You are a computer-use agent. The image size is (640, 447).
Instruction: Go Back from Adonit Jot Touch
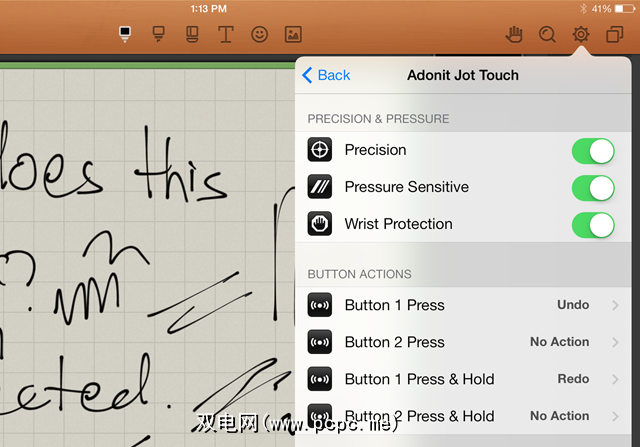(326, 75)
